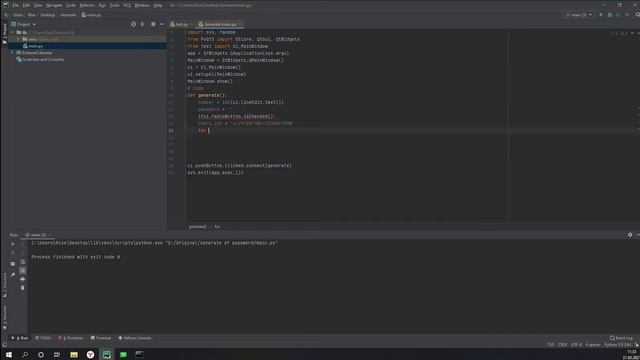Open the Terminal tool window tab
Screen dimensions: 640x360
101,338
